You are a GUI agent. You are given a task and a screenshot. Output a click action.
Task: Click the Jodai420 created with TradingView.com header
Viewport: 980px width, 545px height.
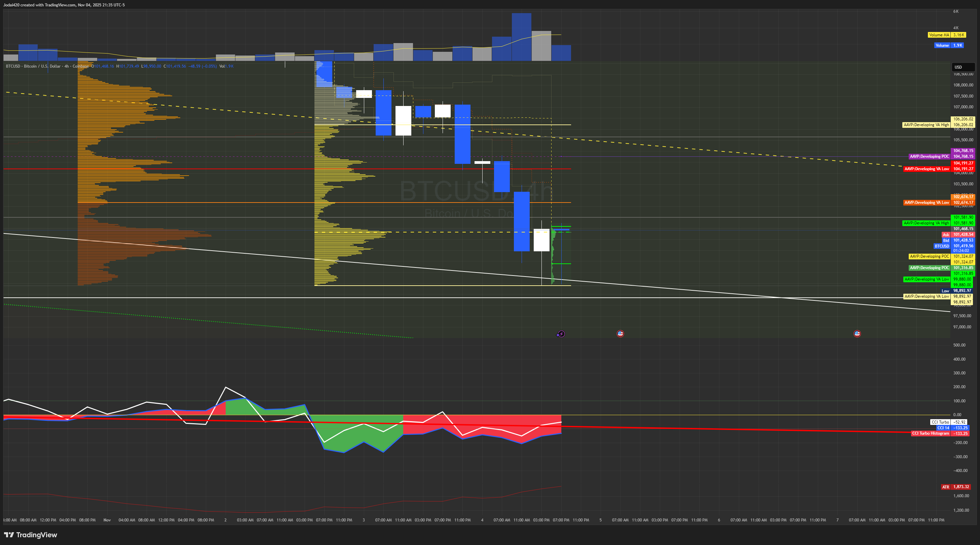click(64, 5)
